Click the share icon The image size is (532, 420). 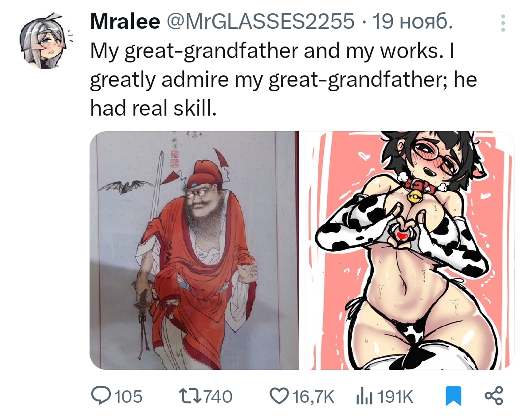[x=494, y=396]
